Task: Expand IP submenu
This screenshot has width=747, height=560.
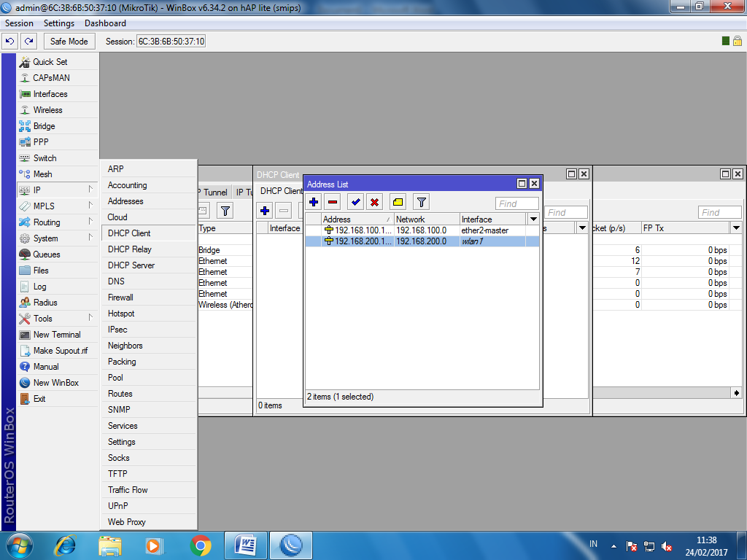Action: [57, 190]
